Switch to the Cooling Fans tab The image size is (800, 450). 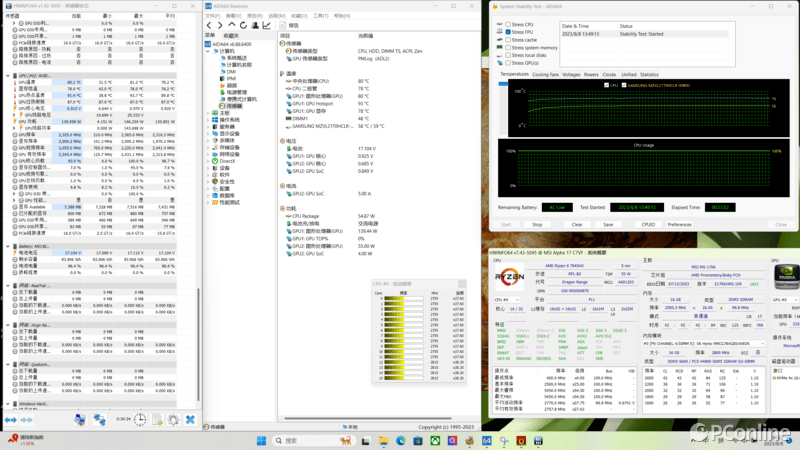tap(545, 74)
